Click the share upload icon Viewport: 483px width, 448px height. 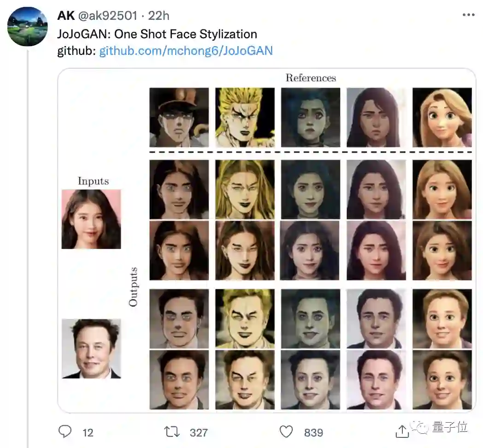point(402,431)
